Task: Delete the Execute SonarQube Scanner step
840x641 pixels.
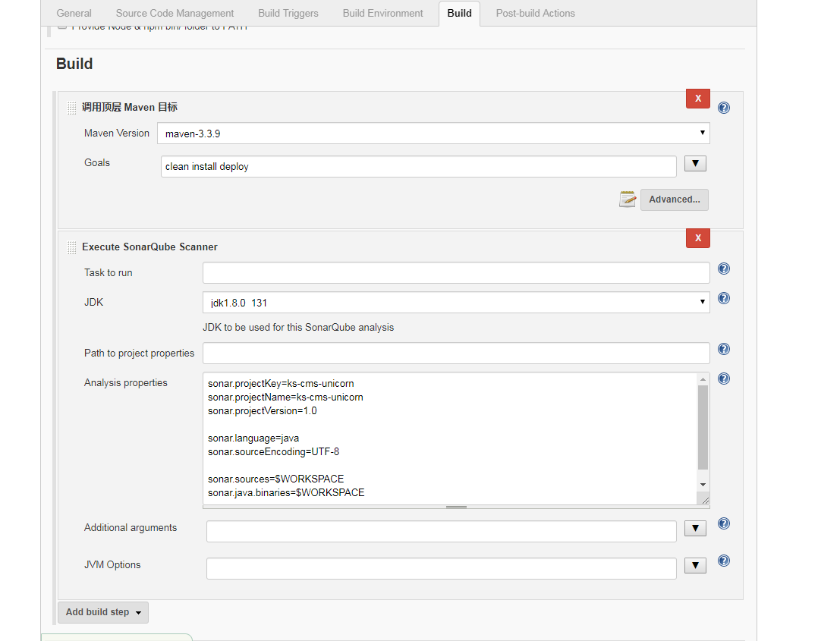Action: tap(697, 237)
